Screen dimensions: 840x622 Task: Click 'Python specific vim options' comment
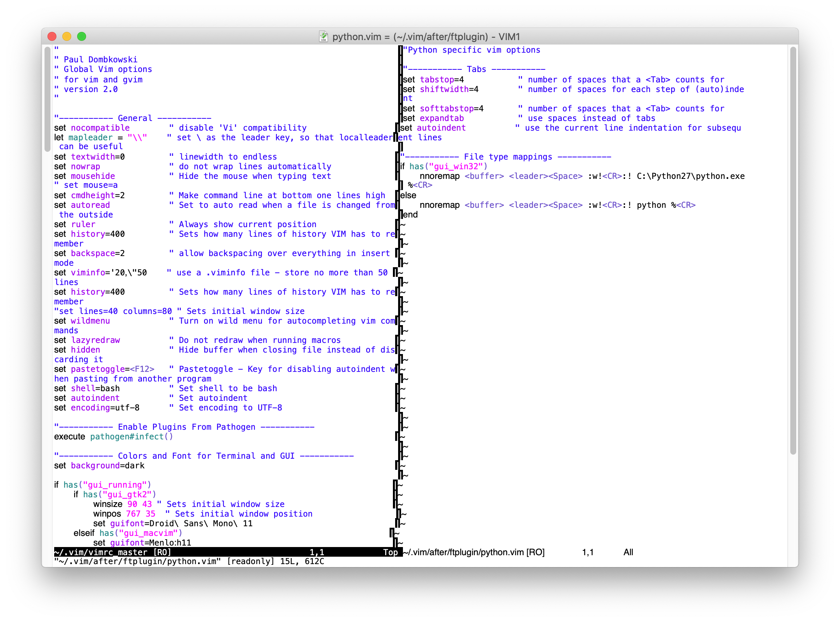click(472, 50)
